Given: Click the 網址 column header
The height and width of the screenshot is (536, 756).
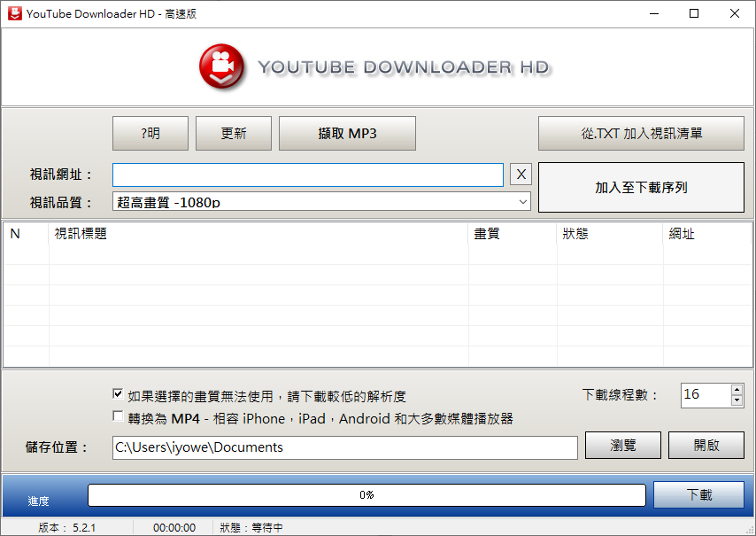Looking at the screenshot, I should [707, 234].
